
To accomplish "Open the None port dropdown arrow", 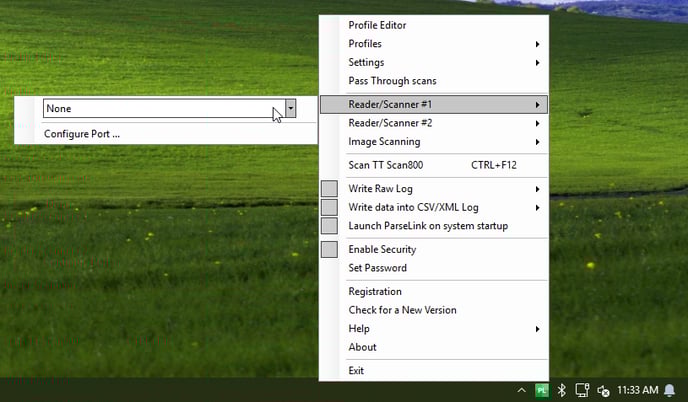I will pyautogui.click(x=290, y=108).
